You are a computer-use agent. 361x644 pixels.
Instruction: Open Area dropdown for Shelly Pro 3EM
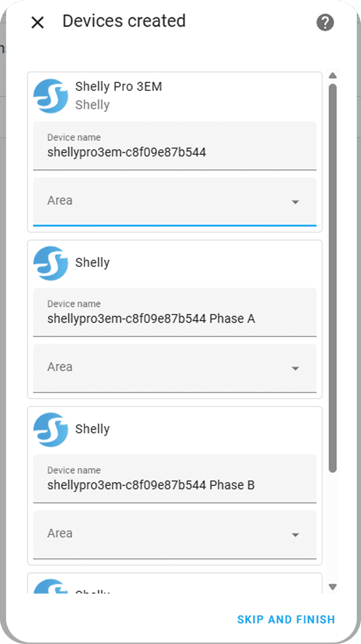click(x=174, y=201)
